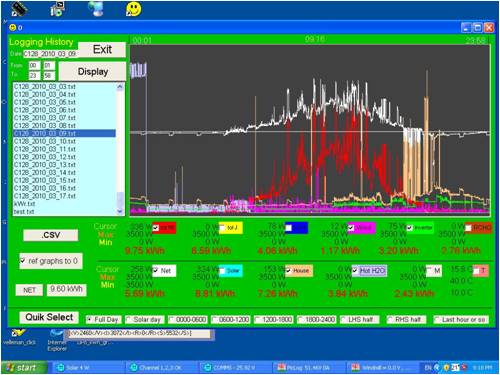The width and height of the screenshot is (500, 375).
Task: Open the PicLog taskbar window
Action: tap(307, 367)
